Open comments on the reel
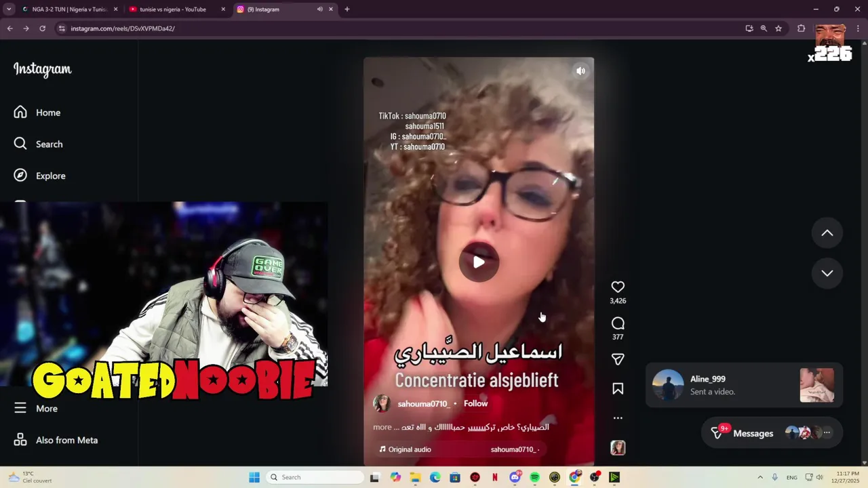The width and height of the screenshot is (868, 488). (x=618, y=323)
